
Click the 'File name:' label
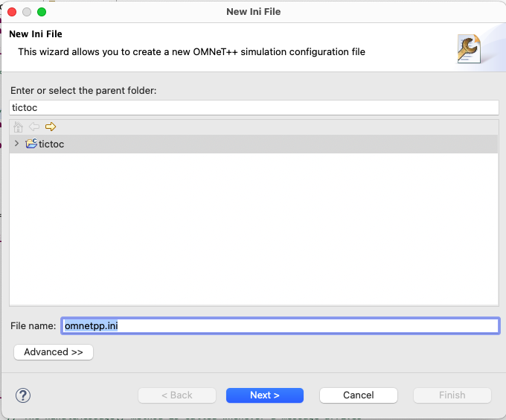point(33,325)
